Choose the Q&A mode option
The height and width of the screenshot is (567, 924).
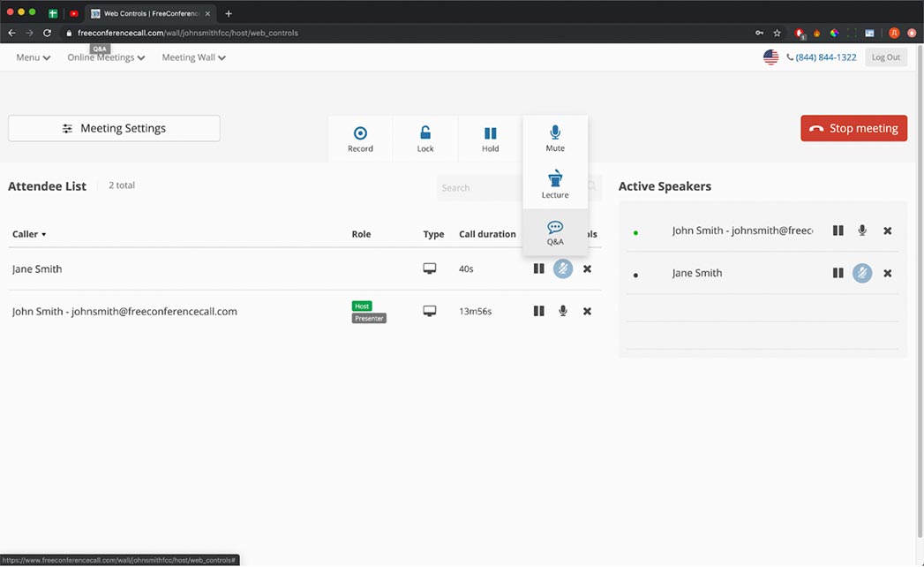(x=555, y=232)
